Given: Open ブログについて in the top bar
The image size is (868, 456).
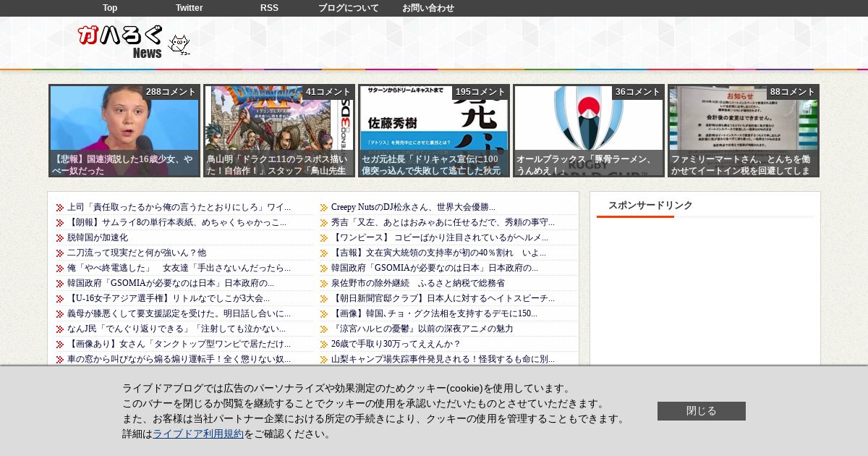Looking at the screenshot, I should pos(349,8).
